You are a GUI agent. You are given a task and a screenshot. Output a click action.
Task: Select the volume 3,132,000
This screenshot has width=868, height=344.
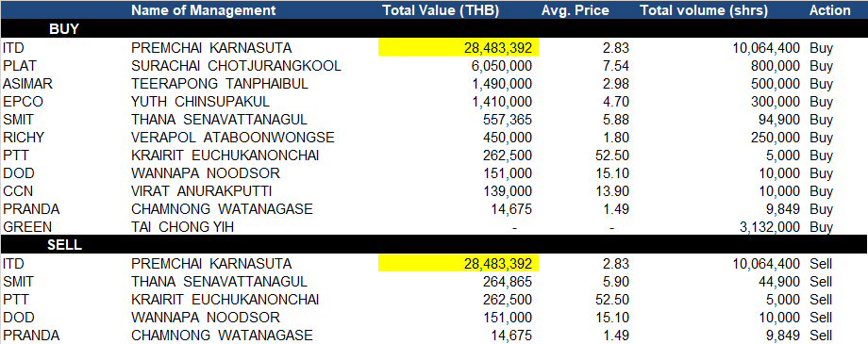point(771,227)
